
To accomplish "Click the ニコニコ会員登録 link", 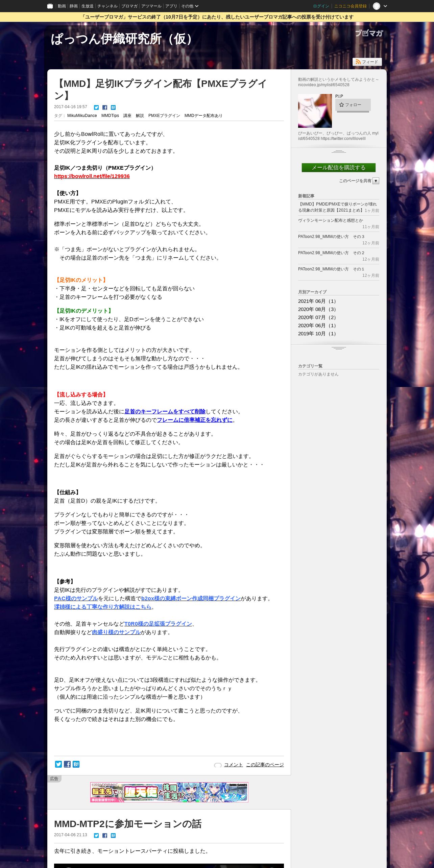I will pos(350,6).
